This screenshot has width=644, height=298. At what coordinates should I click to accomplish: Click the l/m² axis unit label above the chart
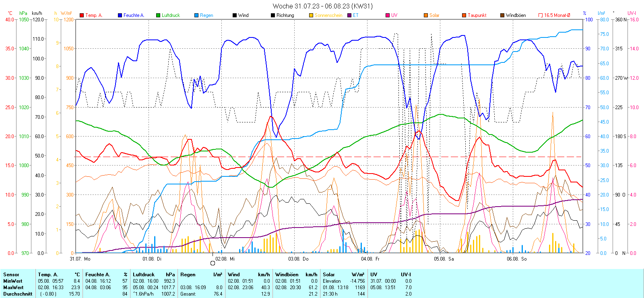click(601, 13)
